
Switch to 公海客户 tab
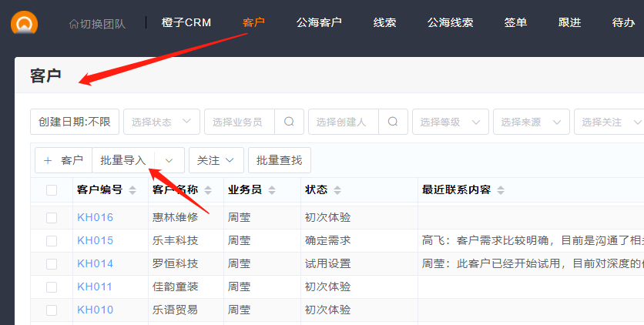click(319, 22)
